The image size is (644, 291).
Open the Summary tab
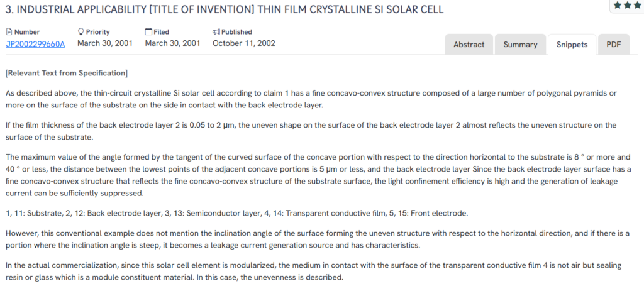tap(520, 45)
